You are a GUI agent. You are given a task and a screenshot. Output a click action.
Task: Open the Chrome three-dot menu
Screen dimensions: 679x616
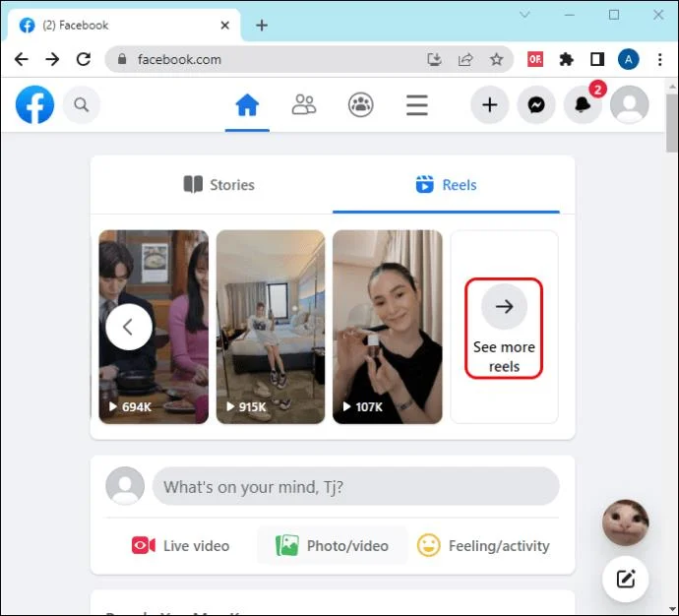tap(659, 59)
